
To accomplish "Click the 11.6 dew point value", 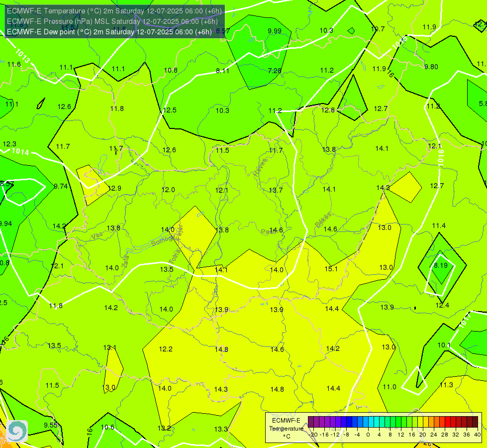I will point(14,64).
